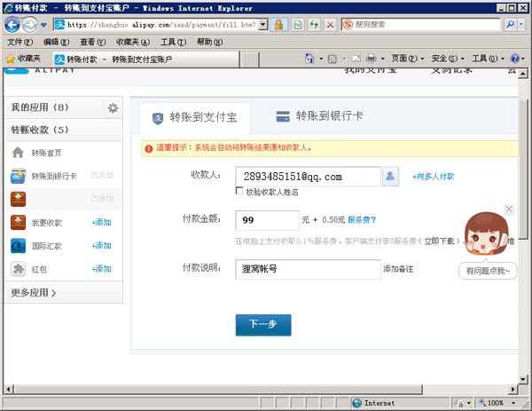Open the contacts picker person icon
The width and height of the screenshot is (532, 411).
[390, 177]
